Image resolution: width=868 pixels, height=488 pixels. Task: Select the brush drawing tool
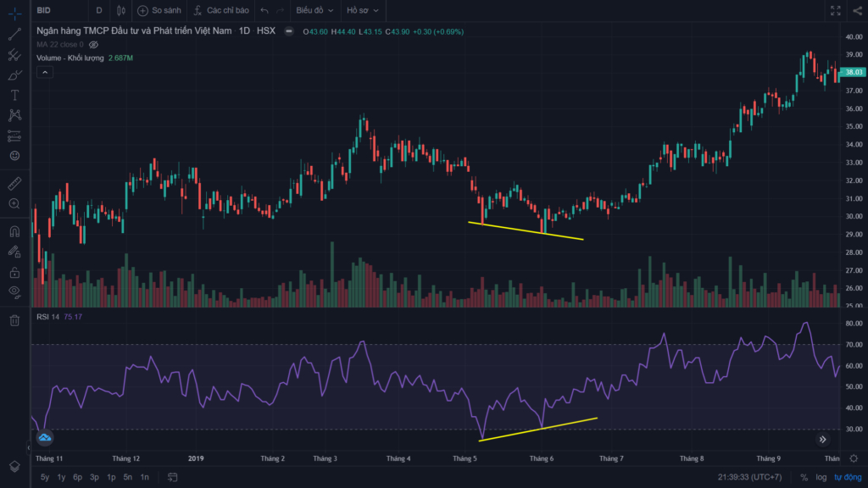[15, 75]
